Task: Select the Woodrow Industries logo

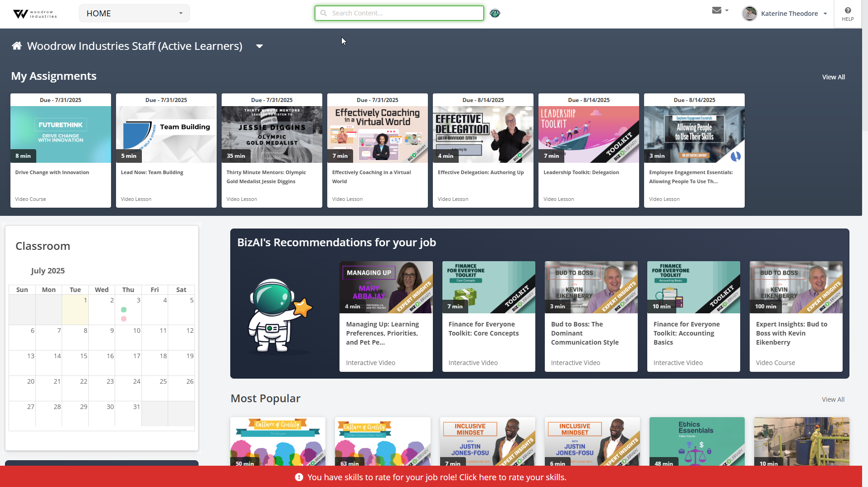Action: click(34, 14)
